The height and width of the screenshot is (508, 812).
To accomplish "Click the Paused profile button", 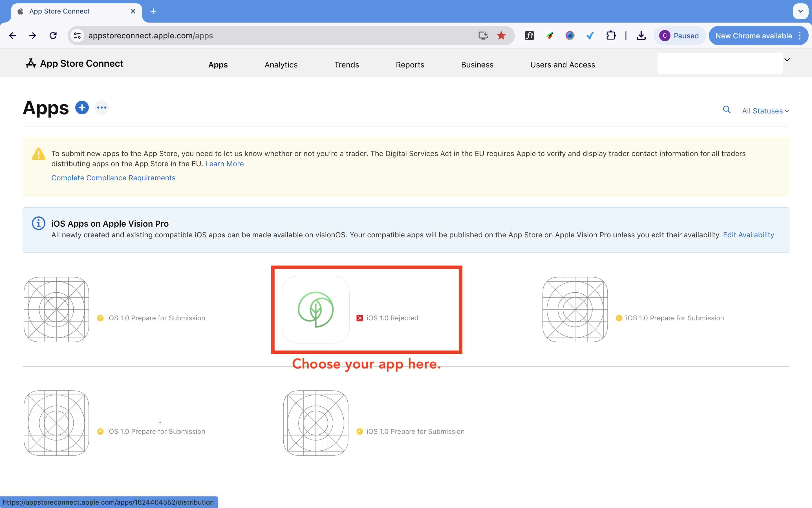I will (x=679, y=36).
